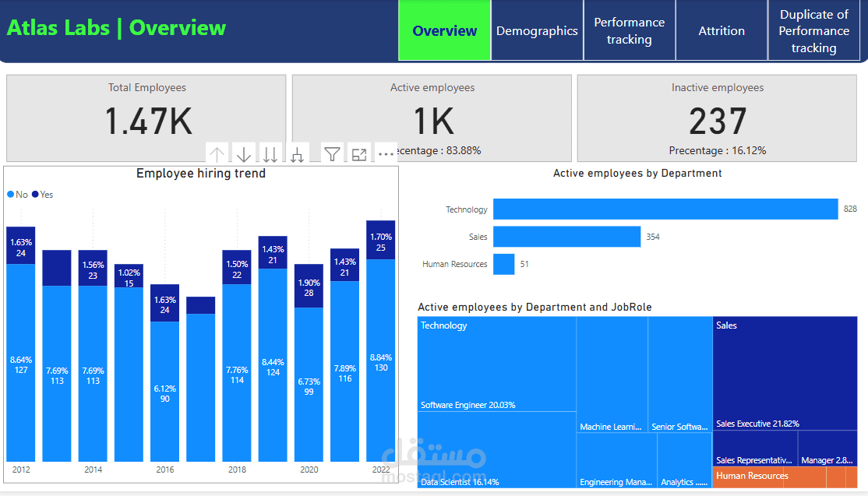Select the Human Resources bar value 51
The image size is (868, 496).
[504, 264]
